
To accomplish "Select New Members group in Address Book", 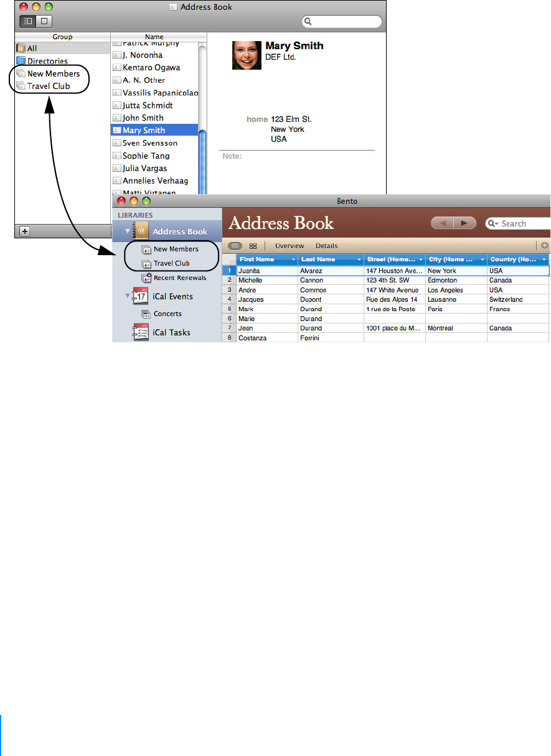I will 54,73.
